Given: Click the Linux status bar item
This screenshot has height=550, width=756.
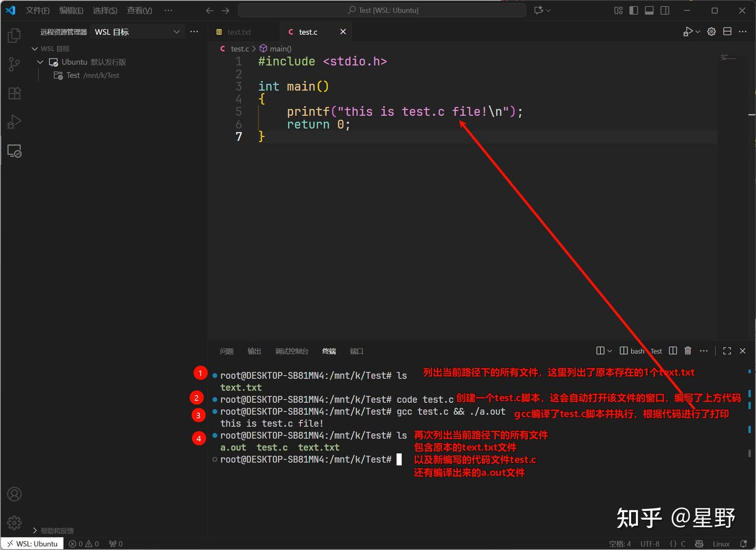Looking at the screenshot, I should pyautogui.click(x=721, y=544).
